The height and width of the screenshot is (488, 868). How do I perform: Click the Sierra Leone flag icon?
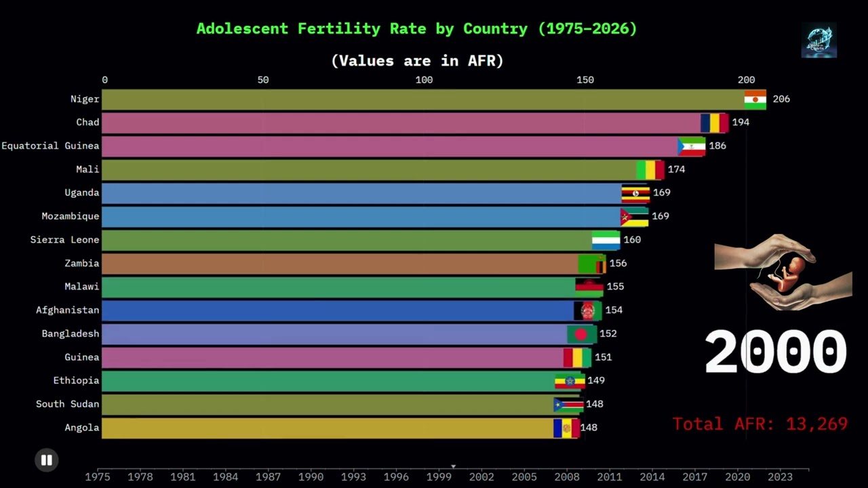(606, 240)
